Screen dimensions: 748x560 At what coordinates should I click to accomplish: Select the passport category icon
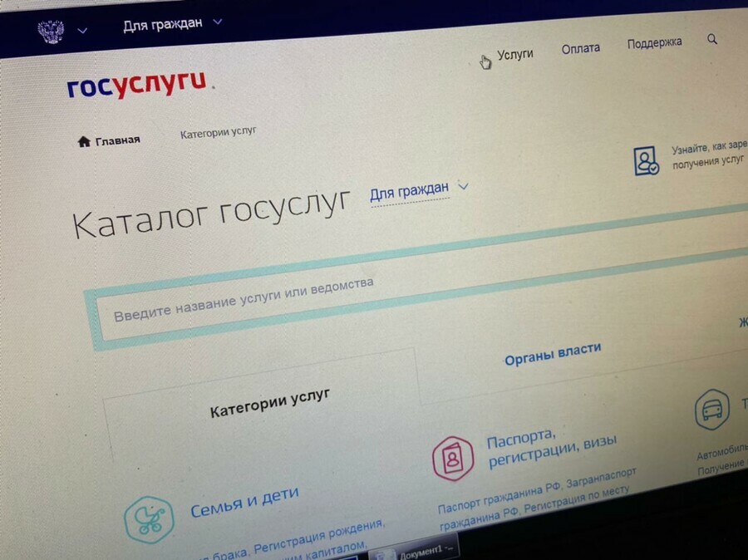[453, 458]
